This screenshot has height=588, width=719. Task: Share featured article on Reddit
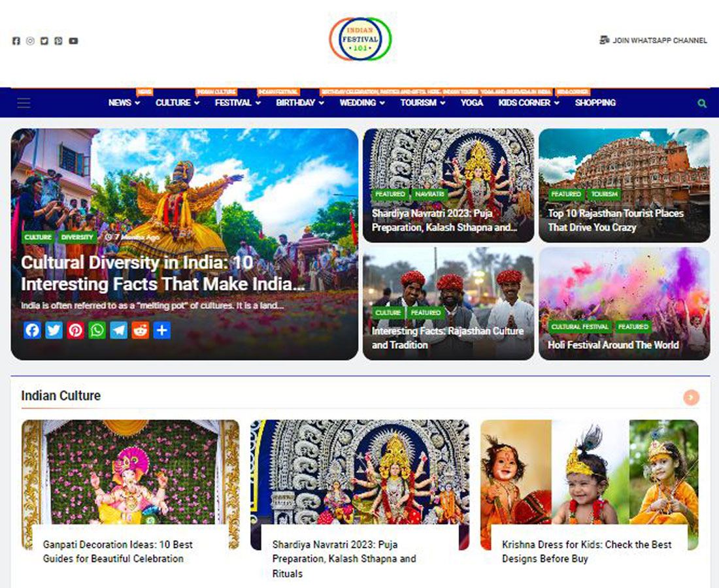(141, 330)
